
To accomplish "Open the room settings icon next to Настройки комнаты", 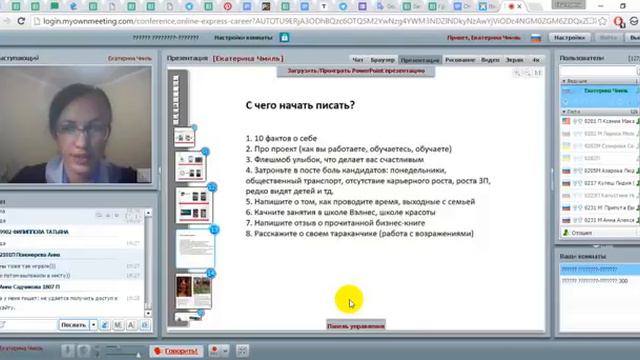I will pyautogui.click(x=284, y=38).
